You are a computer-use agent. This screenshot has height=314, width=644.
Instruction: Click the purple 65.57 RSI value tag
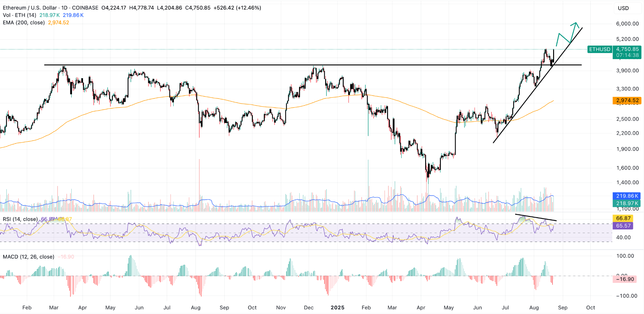click(x=623, y=226)
